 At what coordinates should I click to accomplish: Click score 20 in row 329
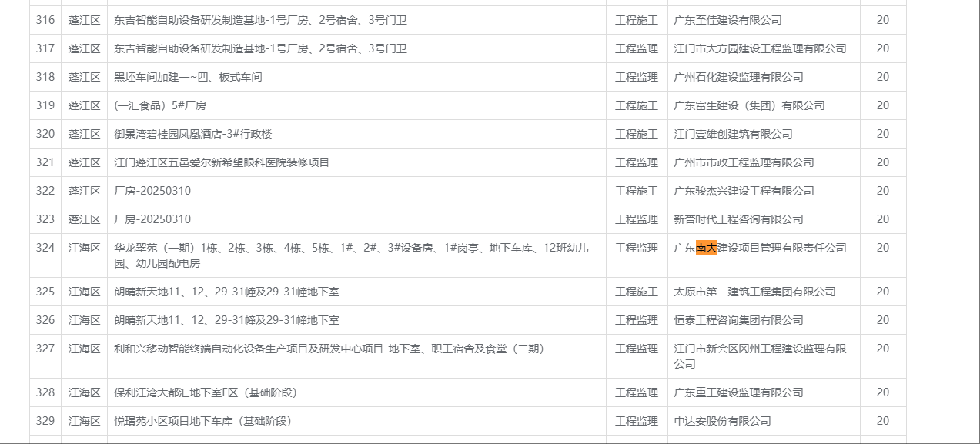pyautogui.click(x=882, y=421)
